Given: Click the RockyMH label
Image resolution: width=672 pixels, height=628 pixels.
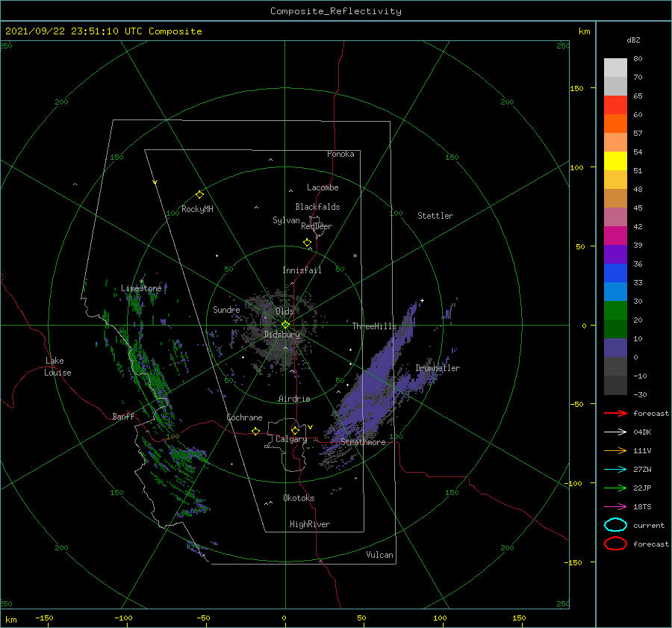Looking at the screenshot, I should click(x=197, y=209).
